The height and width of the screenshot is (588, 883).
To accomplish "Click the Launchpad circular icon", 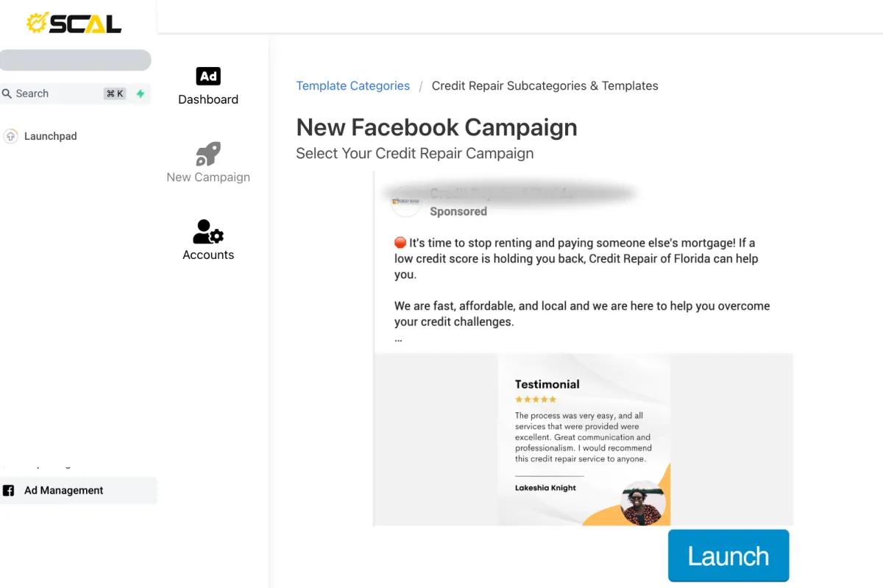I will pos(11,136).
